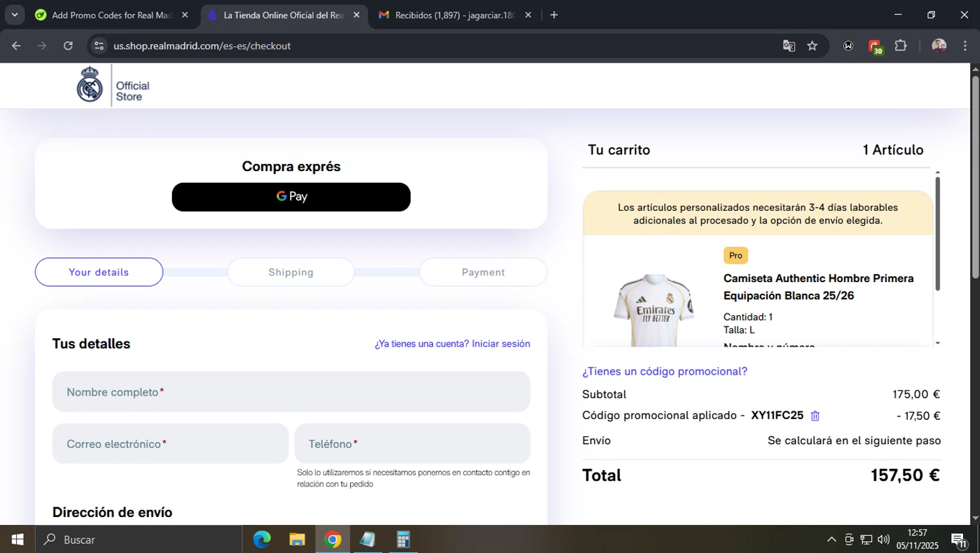Open the Windows Start menu
Screen dimensions: 980x553
point(18,539)
